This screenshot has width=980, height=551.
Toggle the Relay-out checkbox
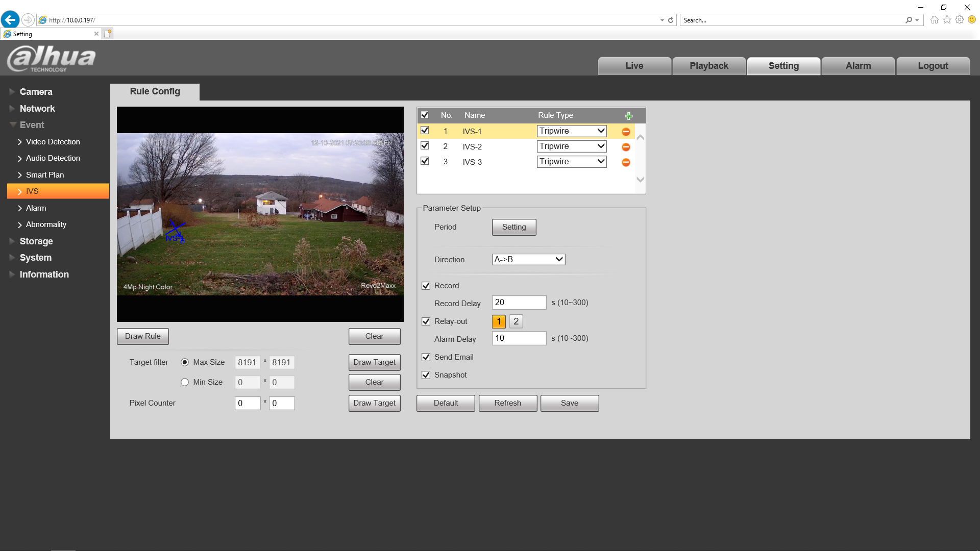tap(426, 321)
